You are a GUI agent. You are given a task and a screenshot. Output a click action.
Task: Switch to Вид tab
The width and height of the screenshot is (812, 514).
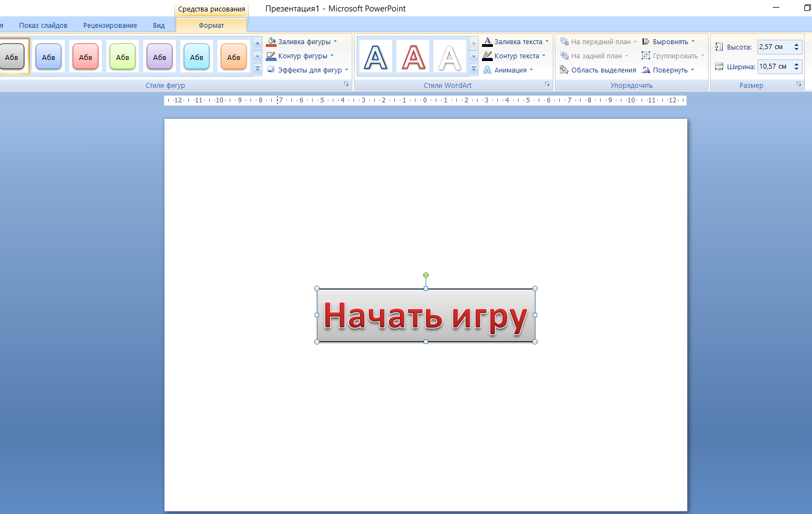tap(158, 25)
